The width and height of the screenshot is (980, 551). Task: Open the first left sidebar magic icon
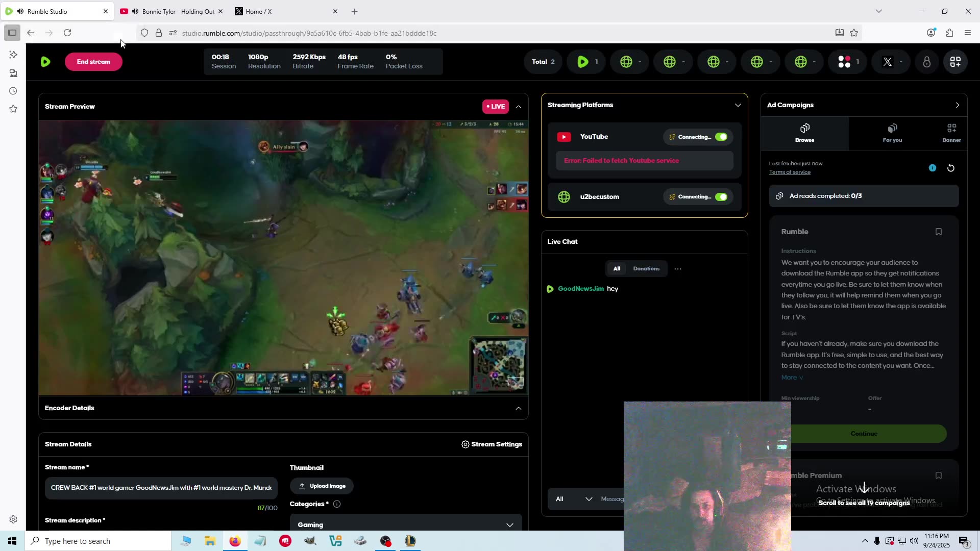tap(13, 55)
